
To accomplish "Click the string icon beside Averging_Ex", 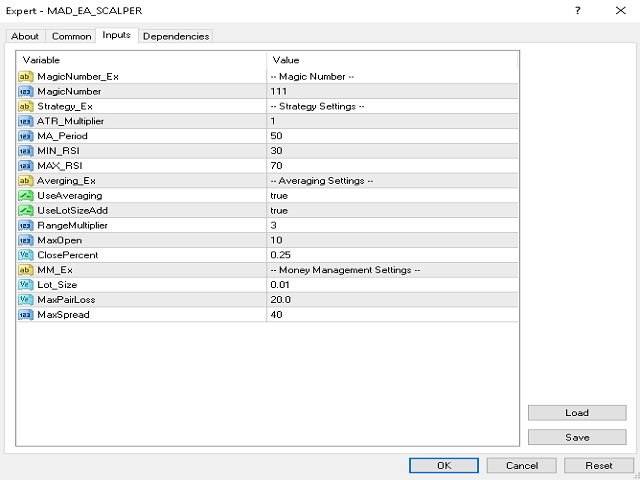I will [x=26, y=180].
